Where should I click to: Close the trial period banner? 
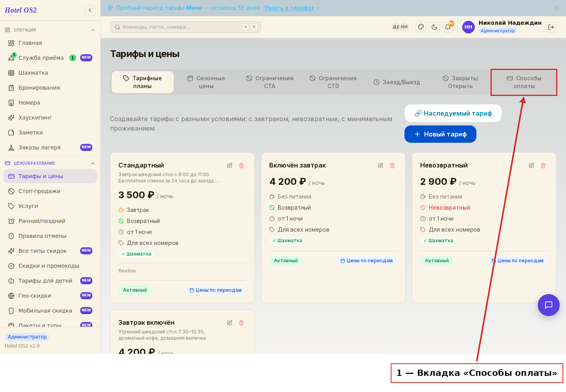[x=557, y=8]
